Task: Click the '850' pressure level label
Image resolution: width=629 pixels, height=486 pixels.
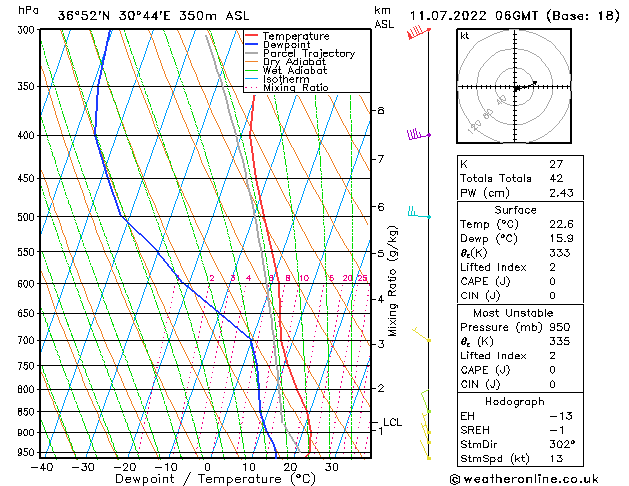Action: tap(28, 412)
